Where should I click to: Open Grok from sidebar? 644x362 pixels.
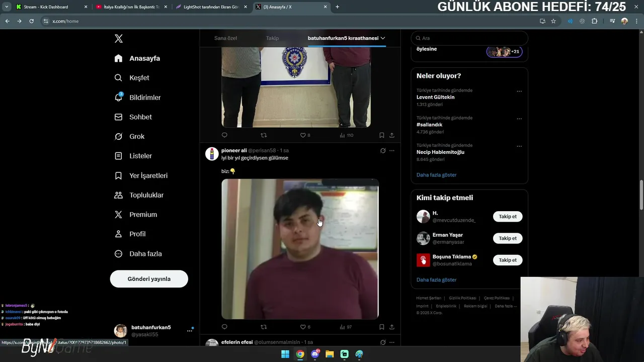click(x=129, y=136)
